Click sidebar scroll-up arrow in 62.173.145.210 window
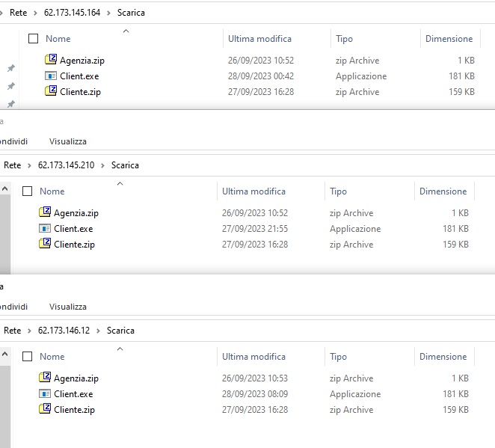495x448 pixels. pos(4,188)
